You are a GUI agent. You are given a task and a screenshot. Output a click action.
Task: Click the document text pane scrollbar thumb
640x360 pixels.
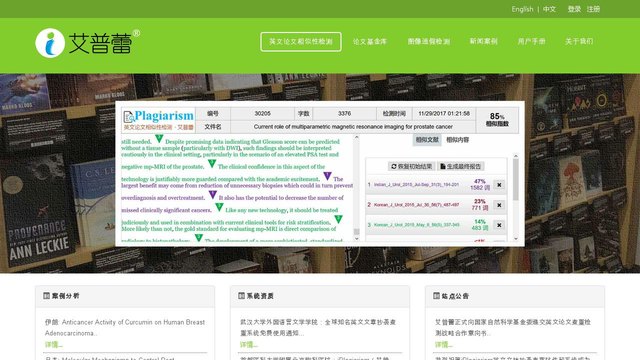point(356,232)
